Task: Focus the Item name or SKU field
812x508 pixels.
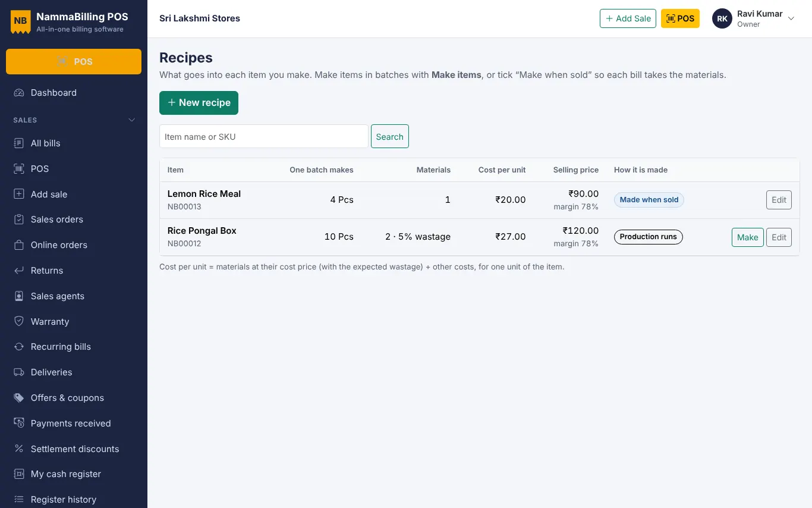Action: [x=264, y=136]
